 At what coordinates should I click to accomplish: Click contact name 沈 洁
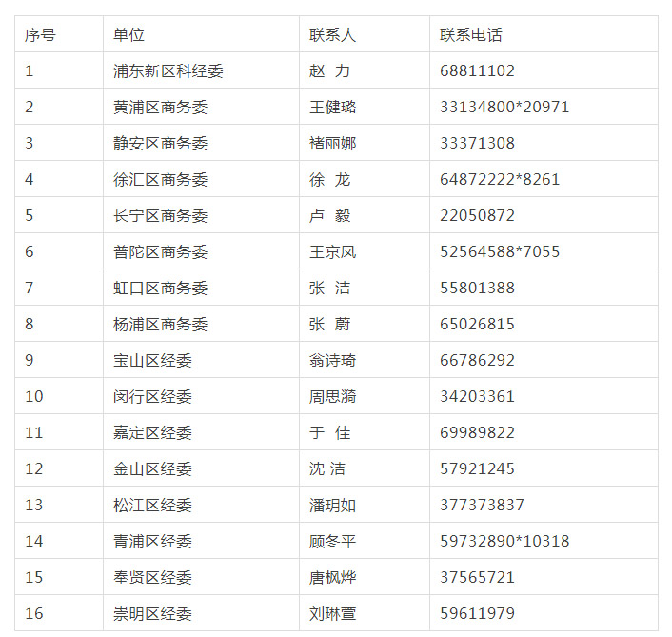(327, 469)
